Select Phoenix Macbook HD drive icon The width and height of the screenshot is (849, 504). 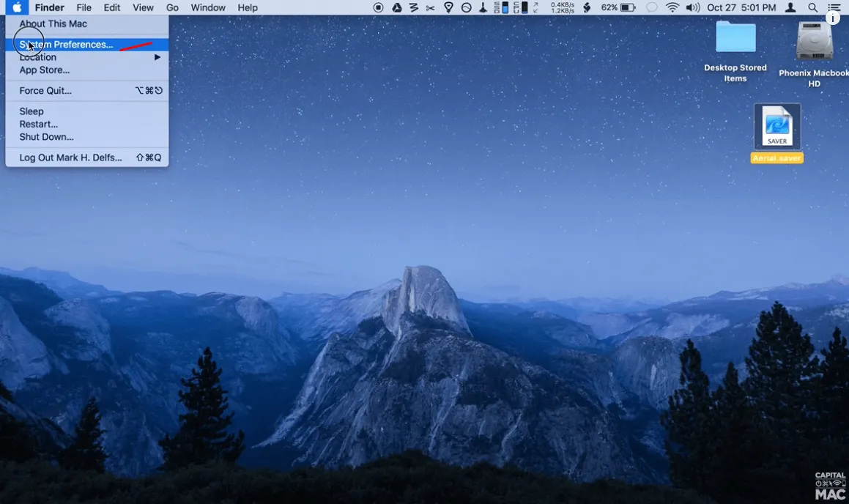coord(815,40)
